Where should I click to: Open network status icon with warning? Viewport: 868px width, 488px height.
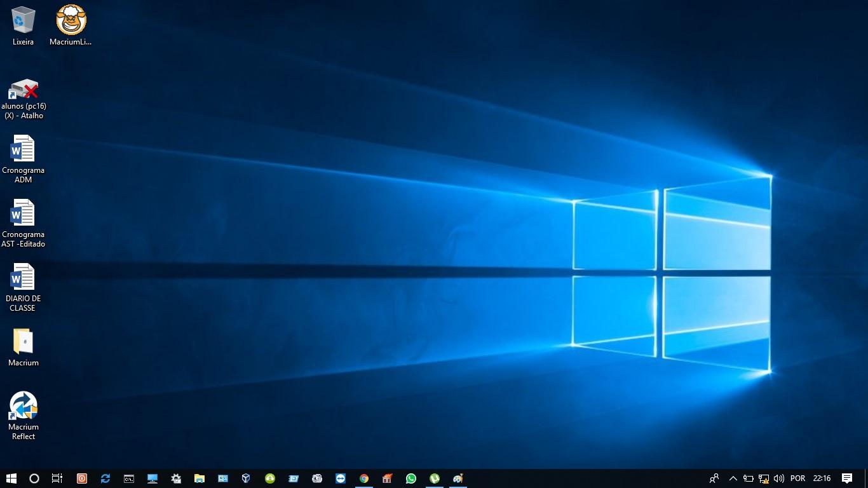pyautogui.click(x=764, y=478)
